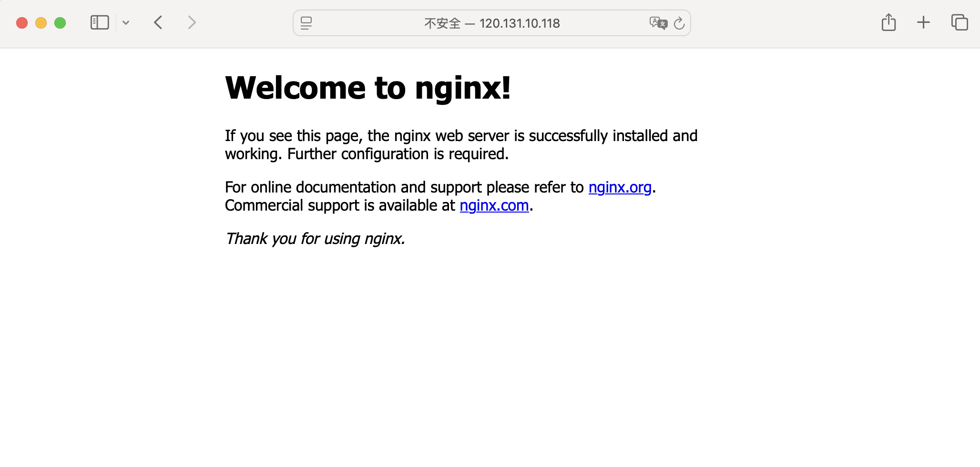Screen dimensions: 980x467
Task: Reload the current page
Action: (x=679, y=23)
